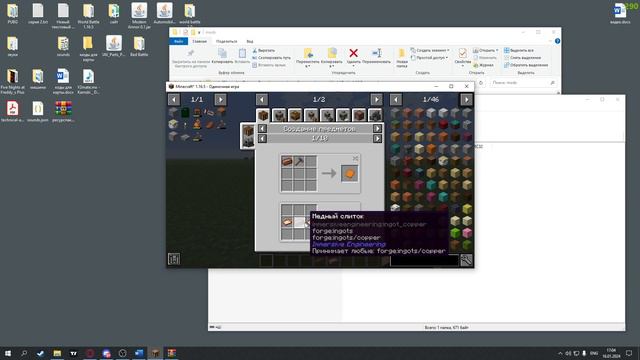
Task: Select the first crafting table category tab
Action: pos(263,116)
